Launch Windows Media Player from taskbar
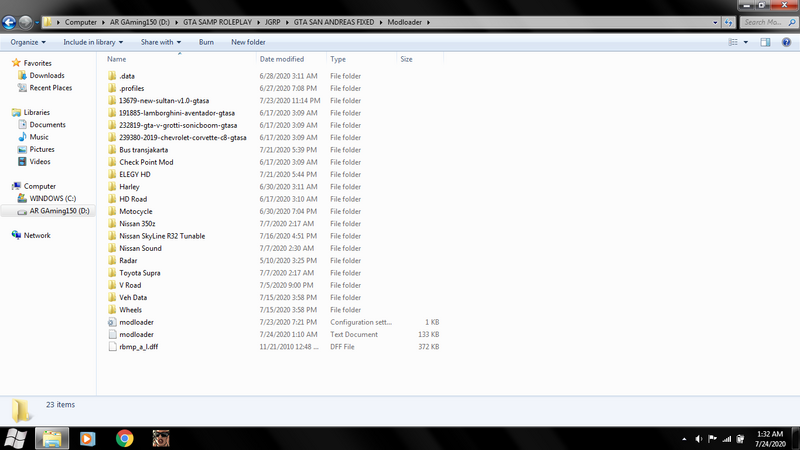Image resolution: width=800 pixels, height=450 pixels. pos(87,439)
